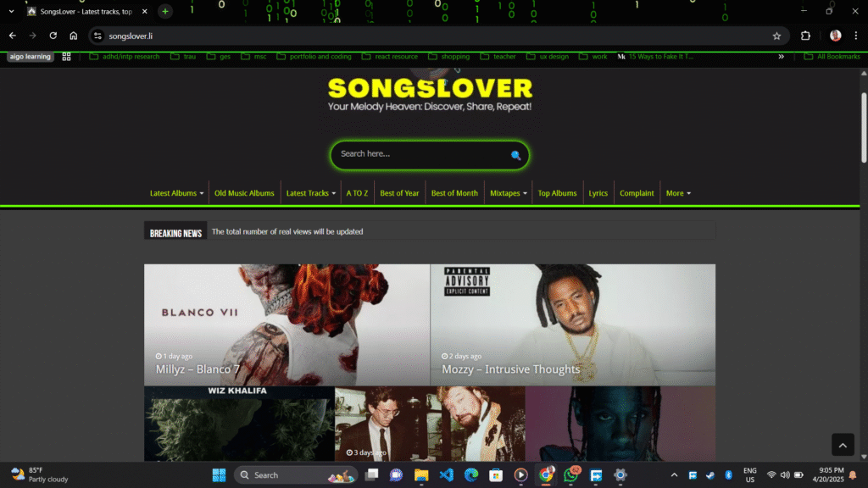Open the 15 Ways to Fake It bookmark
868x488 pixels.
(655, 57)
